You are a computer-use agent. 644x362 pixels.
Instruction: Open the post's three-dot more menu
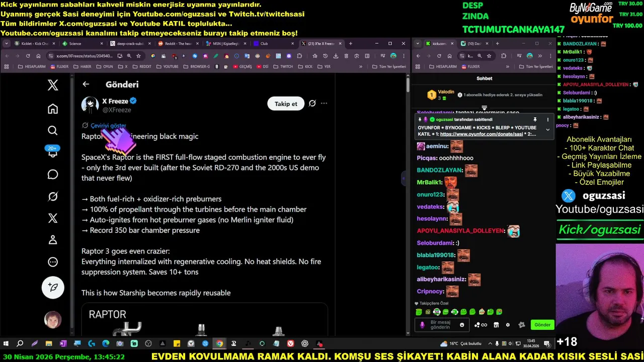click(324, 104)
